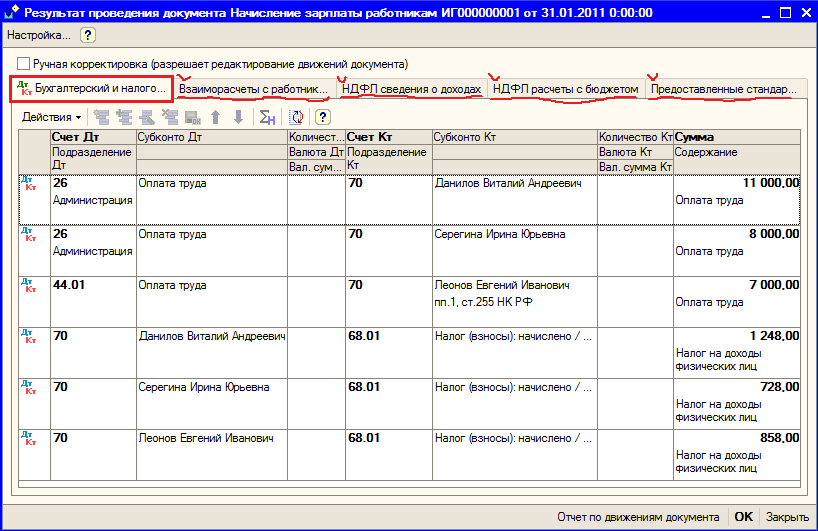This screenshot has height=531, width=818.
Task: Select the НДФЛ расчеты с бюджетом tab
Action: pos(565,89)
